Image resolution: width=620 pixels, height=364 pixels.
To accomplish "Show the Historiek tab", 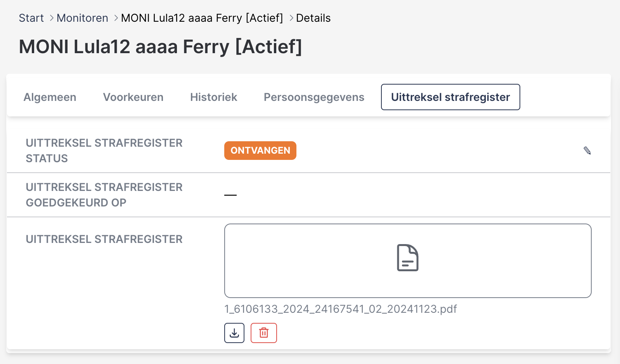I will tap(213, 97).
